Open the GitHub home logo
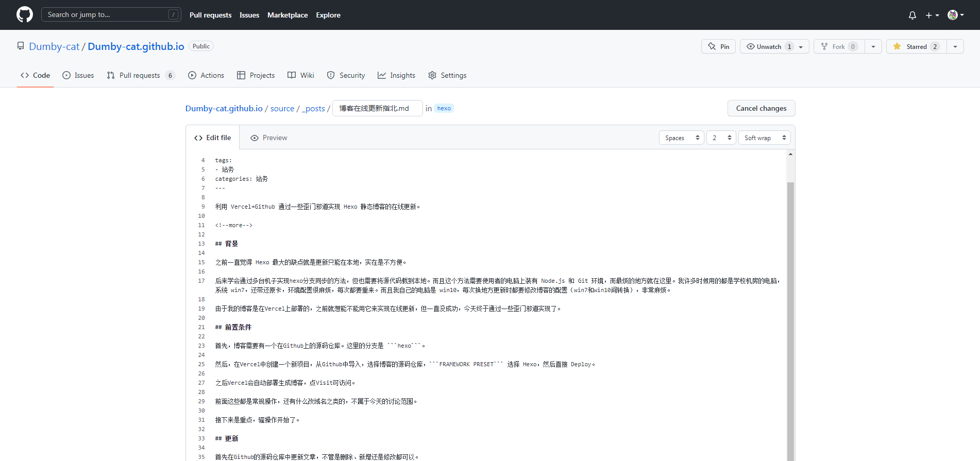This screenshot has width=980, height=461. (25, 14)
